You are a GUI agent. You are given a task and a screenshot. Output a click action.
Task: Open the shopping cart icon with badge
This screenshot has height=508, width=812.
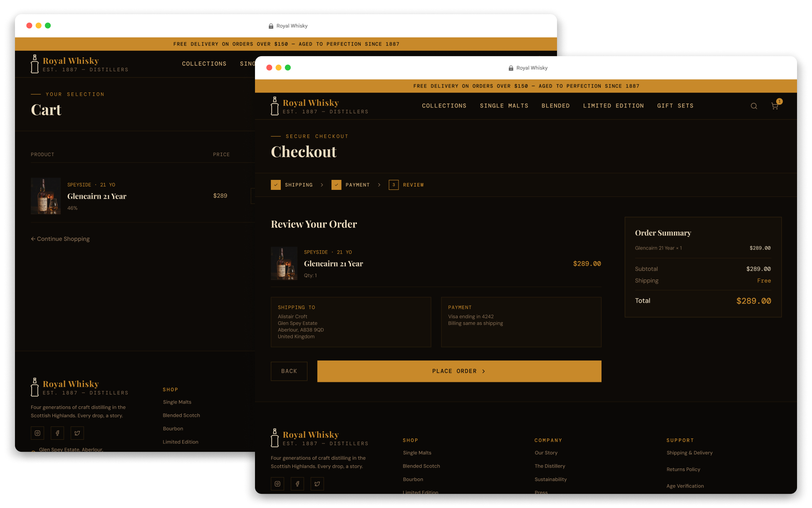pos(775,105)
